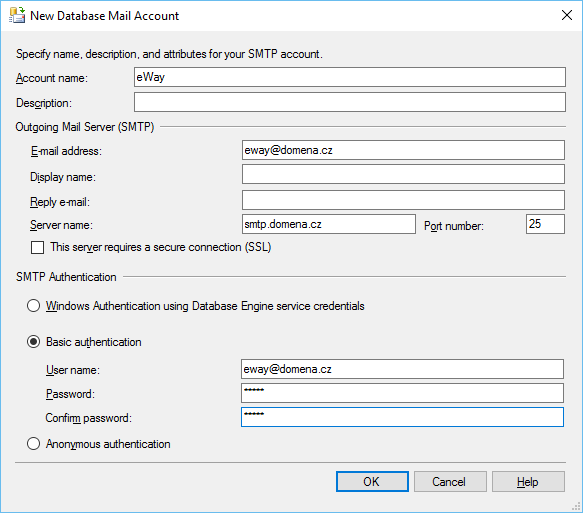The height and width of the screenshot is (513, 583).
Task: Edit the Server name smtp.domena.cz field
Action: (x=329, y=224)
